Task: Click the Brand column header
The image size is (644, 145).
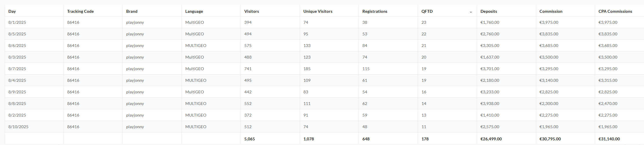Action: click(132, 11)
